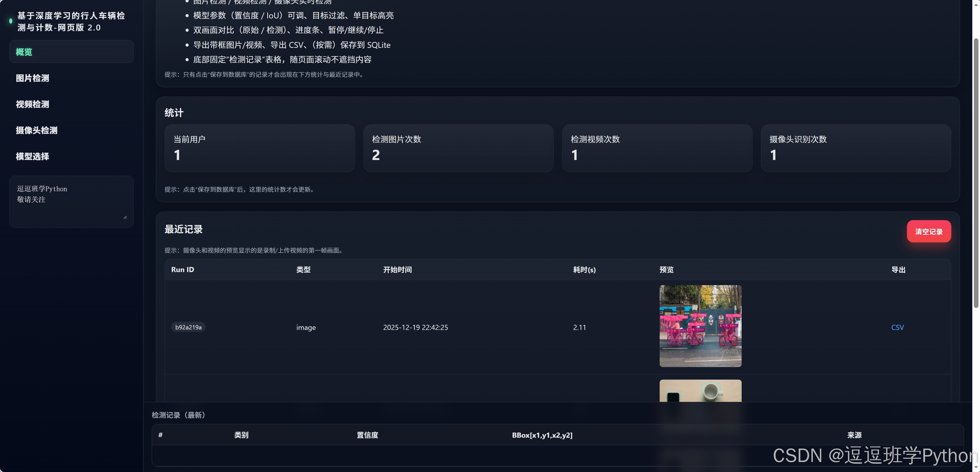Switch to 摄像头检测 camera detection

(37, 130)
